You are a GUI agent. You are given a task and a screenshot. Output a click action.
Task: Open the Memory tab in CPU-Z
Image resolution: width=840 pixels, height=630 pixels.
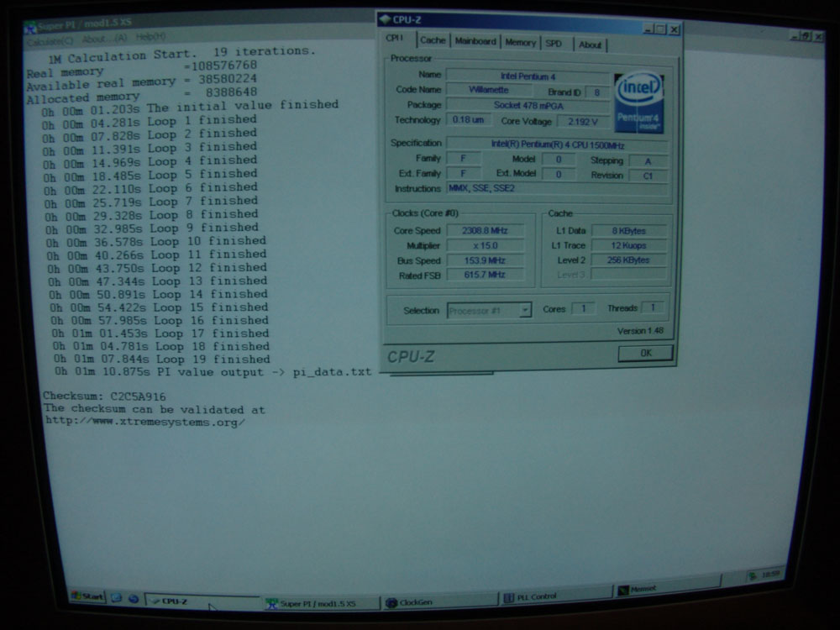tap(520, 42)
